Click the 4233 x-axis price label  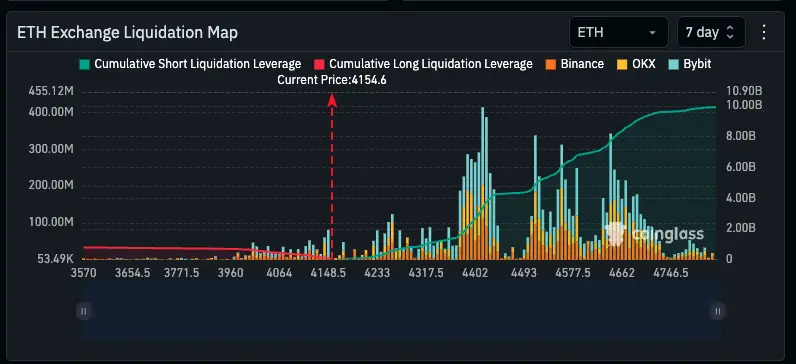(377, 273)
